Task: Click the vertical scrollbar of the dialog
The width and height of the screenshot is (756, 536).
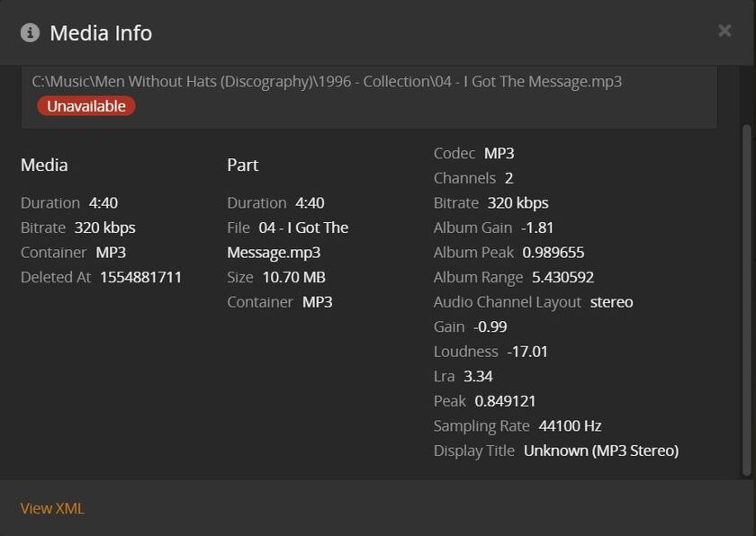Action: click(x=746, y=297)
